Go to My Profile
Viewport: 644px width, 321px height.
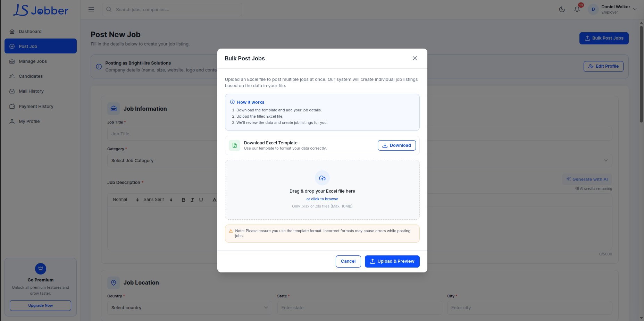(41, 121)
